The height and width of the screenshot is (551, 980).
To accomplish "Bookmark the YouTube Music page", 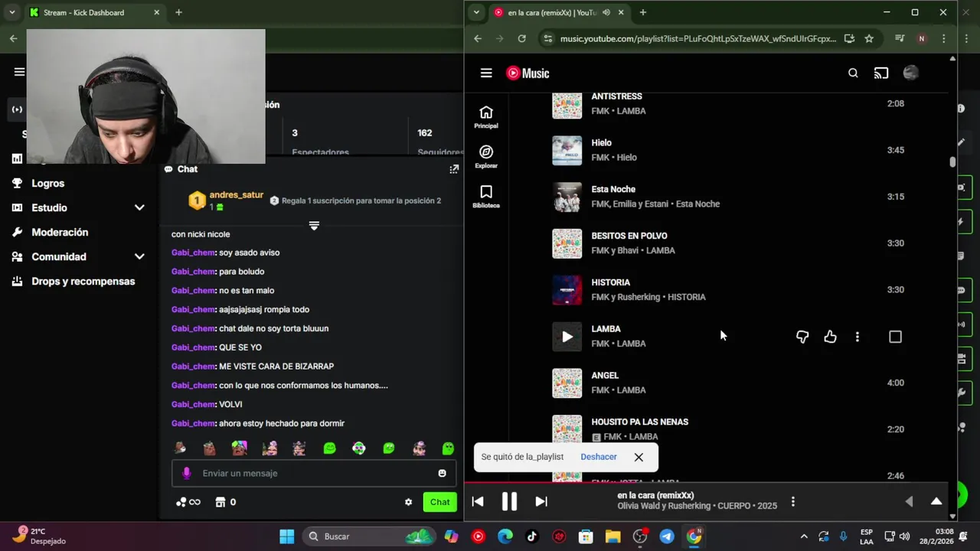I will [x=869, y=38].
